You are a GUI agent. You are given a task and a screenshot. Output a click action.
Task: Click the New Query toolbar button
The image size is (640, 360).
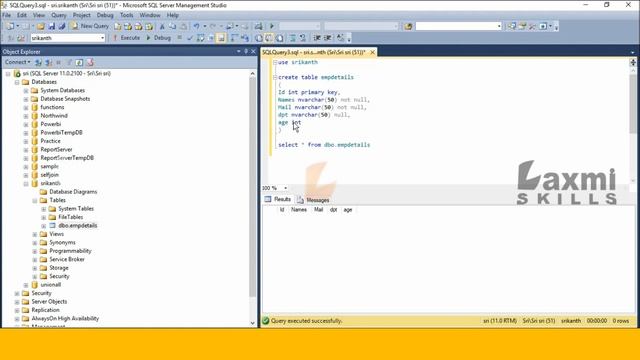tap(91, 26)
